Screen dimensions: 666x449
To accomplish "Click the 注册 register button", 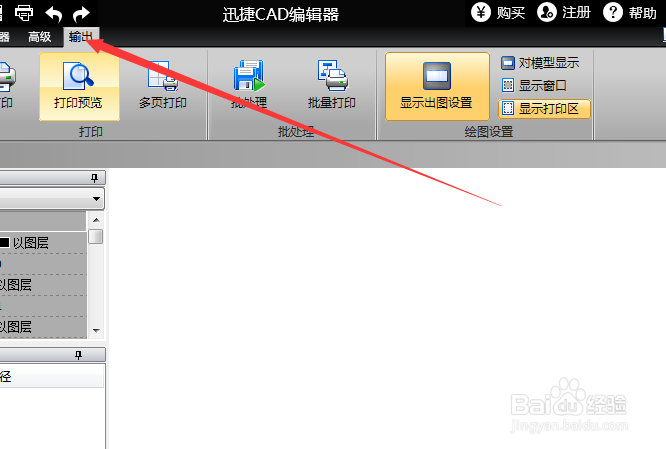I will (564, 13).
